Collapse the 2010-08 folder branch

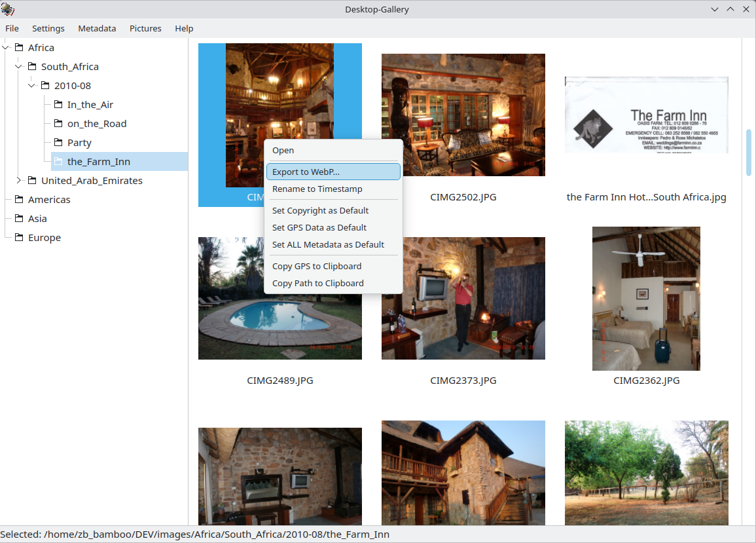point(31,85)
